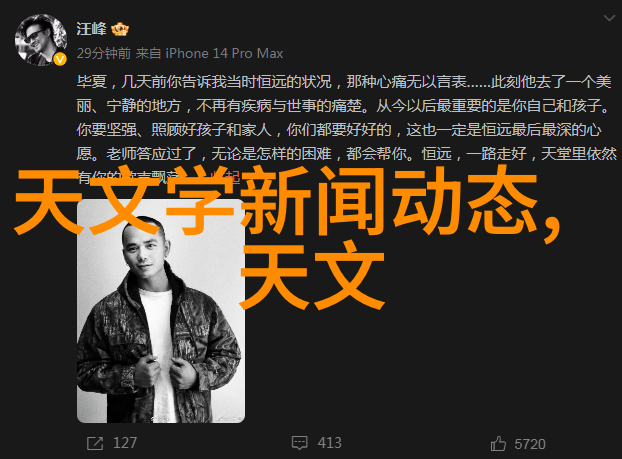Open comments via the speech bubble icon
The height and width of the screenshot is (459, 622).
(x=299, y=443)
